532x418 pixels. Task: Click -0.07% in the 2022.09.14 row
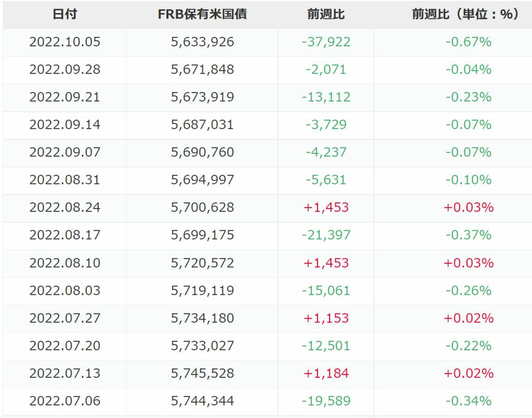[x=468, y=124]
